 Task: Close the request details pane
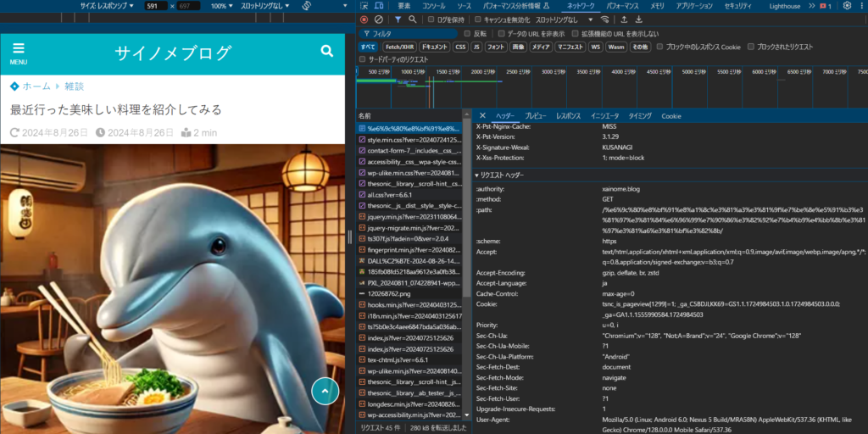(482, 115)
